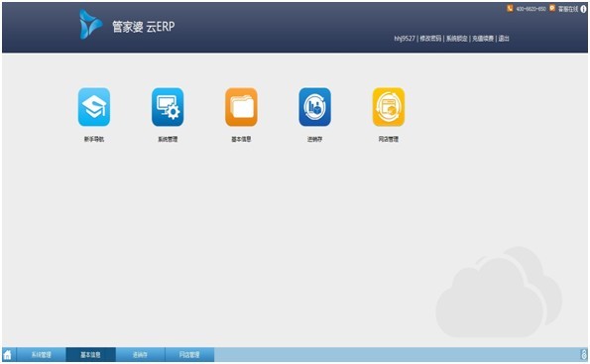This screenshot has height=364, width=590.
Task: Click the info circle icon at top right
Action: (583, 9)
